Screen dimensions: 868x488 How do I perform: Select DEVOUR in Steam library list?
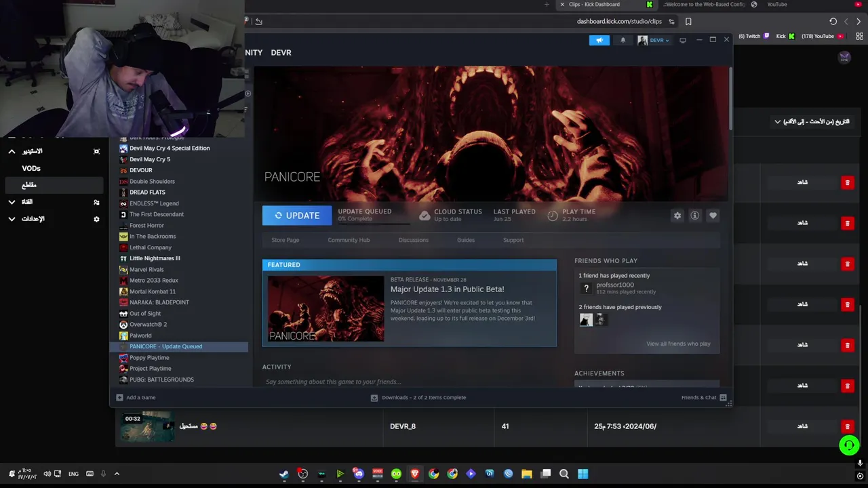141,170
